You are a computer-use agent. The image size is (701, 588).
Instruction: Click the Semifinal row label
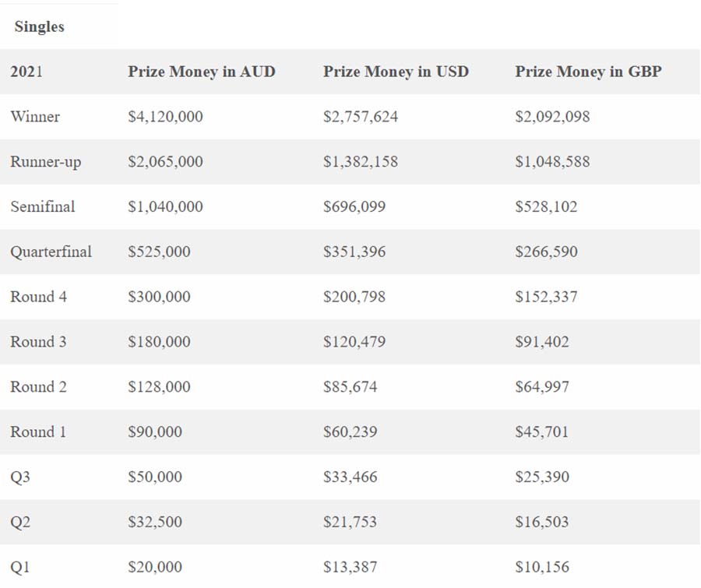coord(43,206)
